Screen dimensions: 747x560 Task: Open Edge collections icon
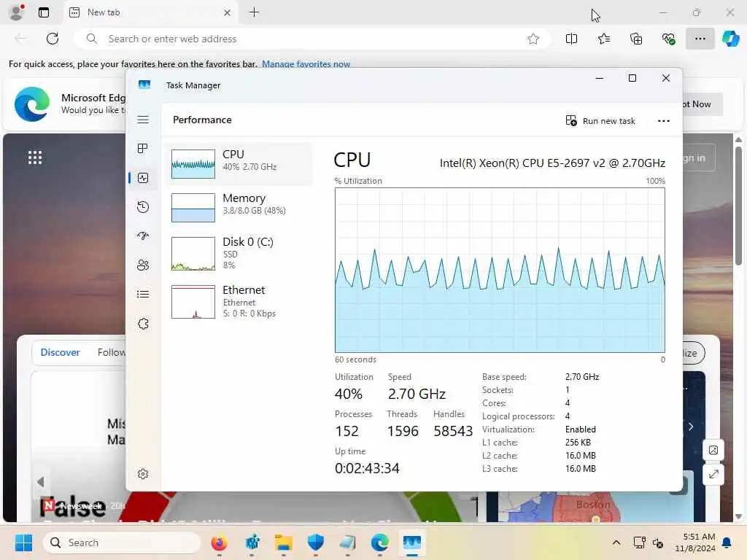[x=636, y=39]
